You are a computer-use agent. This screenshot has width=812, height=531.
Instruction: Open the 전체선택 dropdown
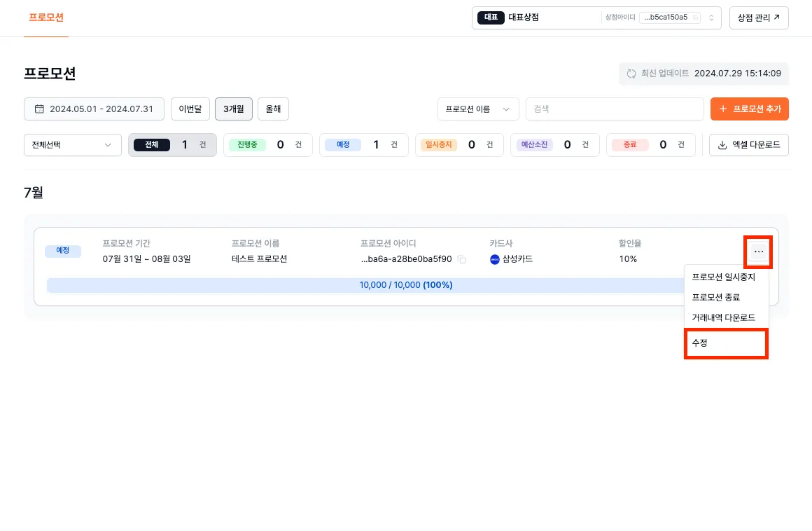(72, 145)
